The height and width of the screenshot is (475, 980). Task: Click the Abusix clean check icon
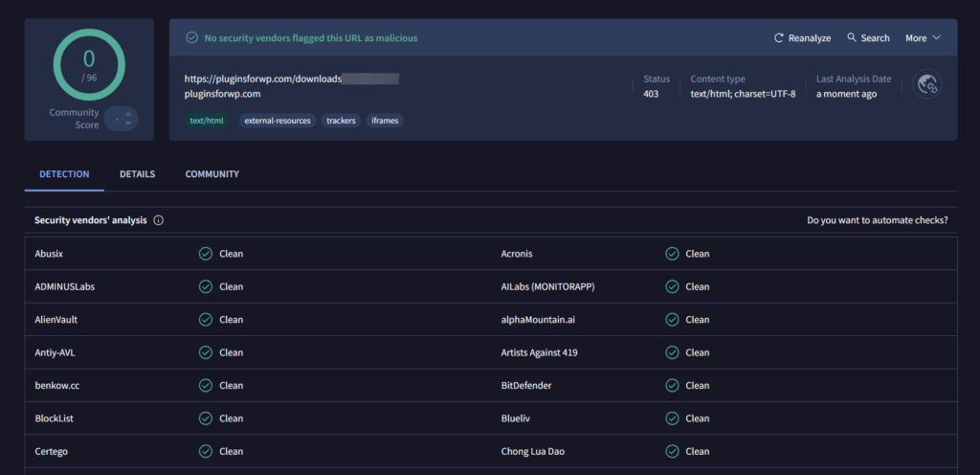pyautogui.click(x=206, y=254)
